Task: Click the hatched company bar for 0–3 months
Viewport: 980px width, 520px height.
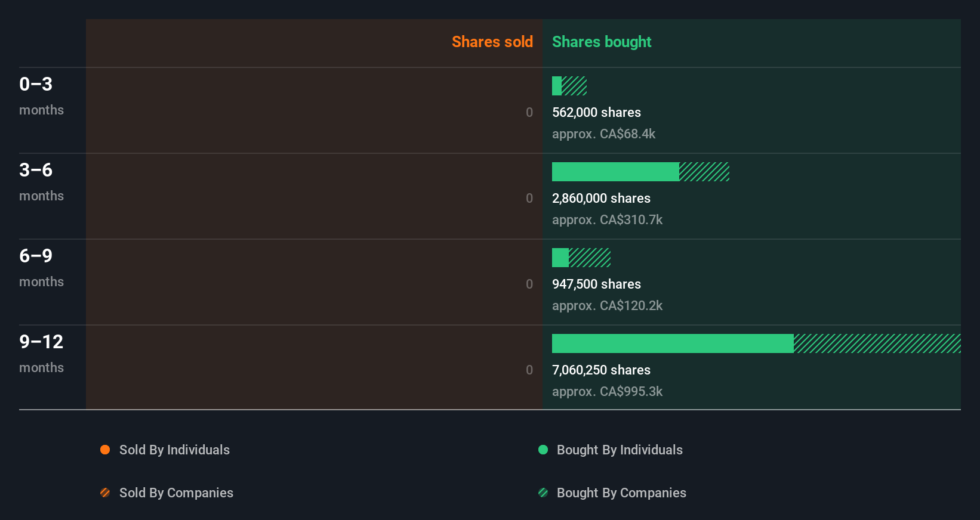Action: (574, 86)
